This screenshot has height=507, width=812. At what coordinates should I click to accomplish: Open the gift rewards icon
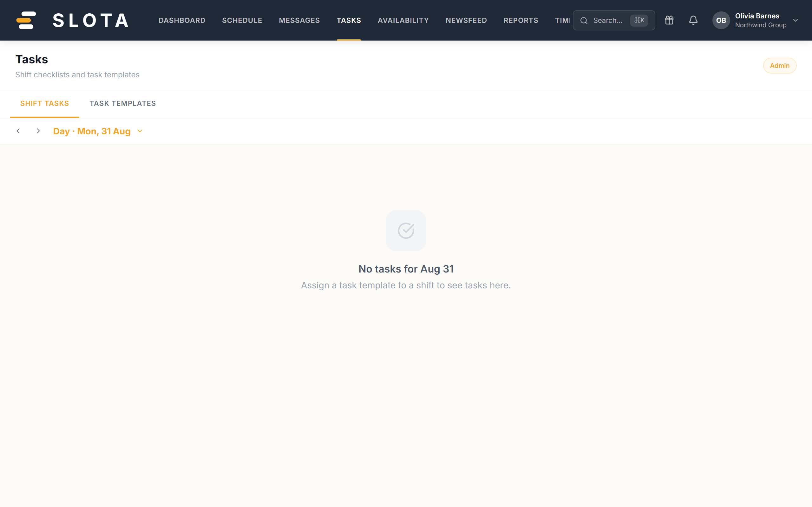(x=669, y=20)
